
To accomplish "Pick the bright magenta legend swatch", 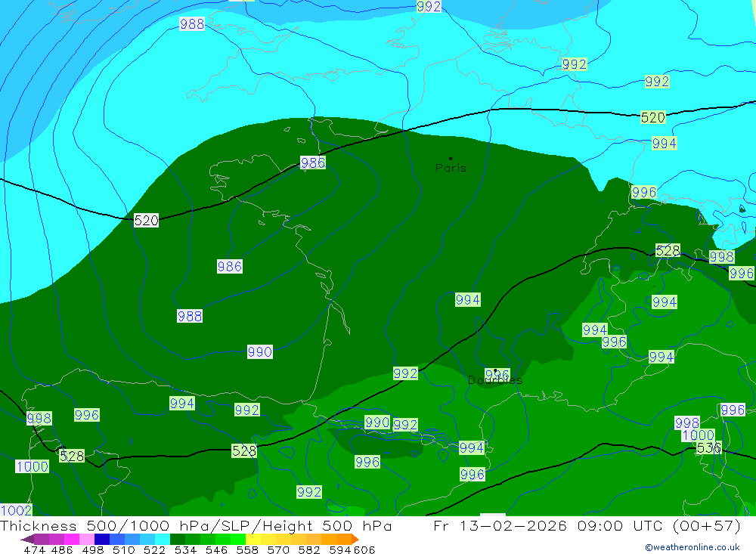I will (72, 539).
